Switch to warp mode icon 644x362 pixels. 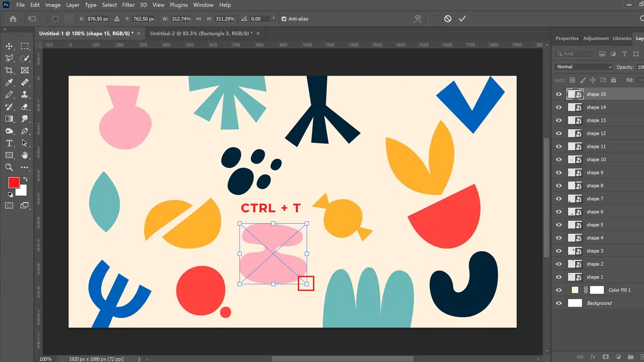point(418,19)
